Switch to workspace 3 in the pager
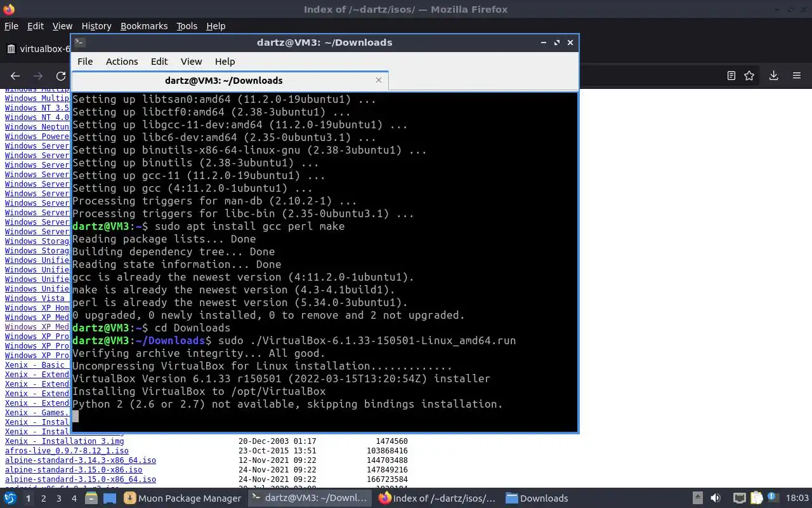 pos(58,498)
